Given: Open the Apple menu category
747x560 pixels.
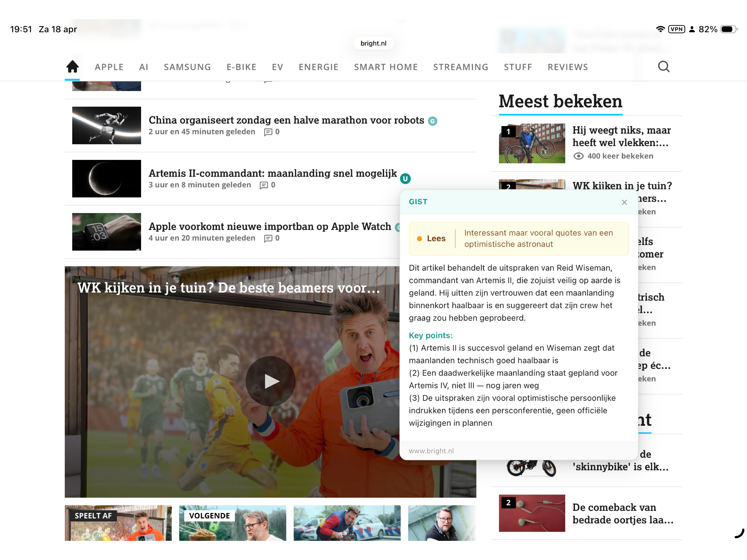Looking at the screenshot, I should click(x=109, y=67).
